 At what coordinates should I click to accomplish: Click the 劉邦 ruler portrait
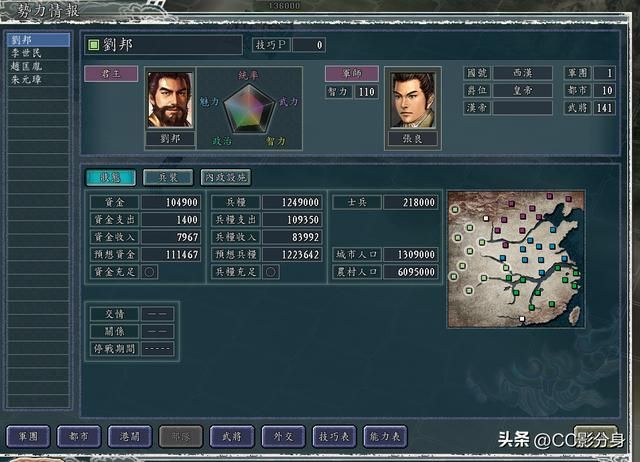[x=170, y=100]
